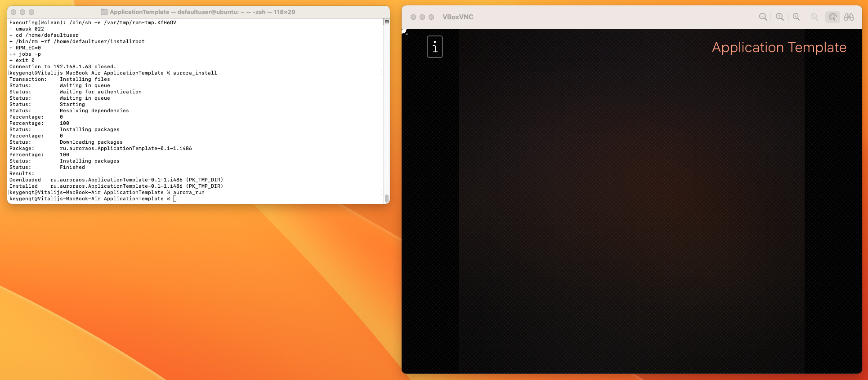This screenshot has width=868, height=380.
Task: Click the split pane icon at Terminal's top right
Action: [x=386, y=22]
